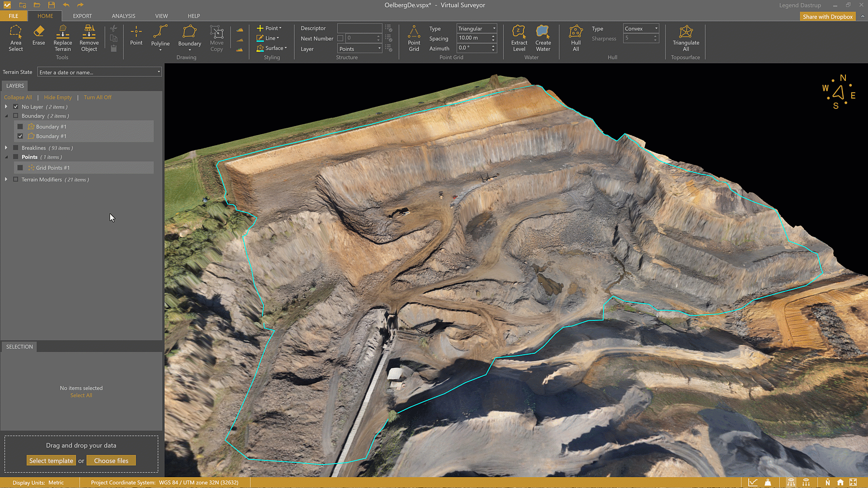
Task: Choose the Polyline drawing tool
Action: [160, 36]
